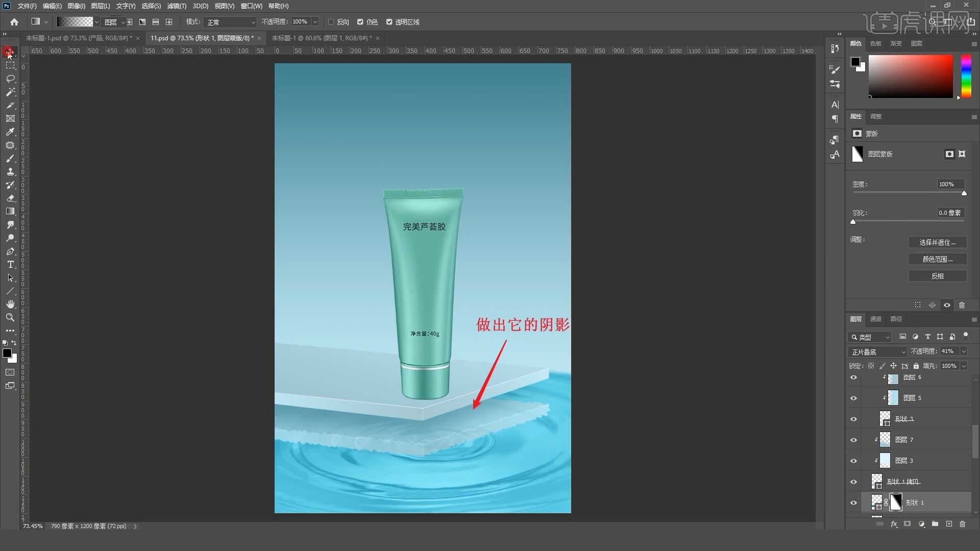Screen dimensions: 980x551
Task: Select the Hand tool
Action: (x=10, y=304)
